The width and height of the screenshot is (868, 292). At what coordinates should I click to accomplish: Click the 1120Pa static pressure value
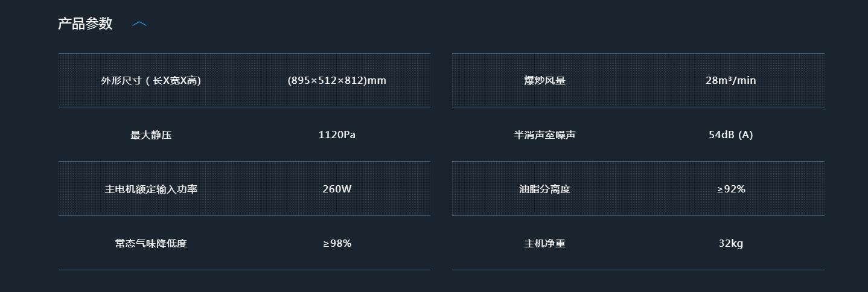(x=337, y=135)
